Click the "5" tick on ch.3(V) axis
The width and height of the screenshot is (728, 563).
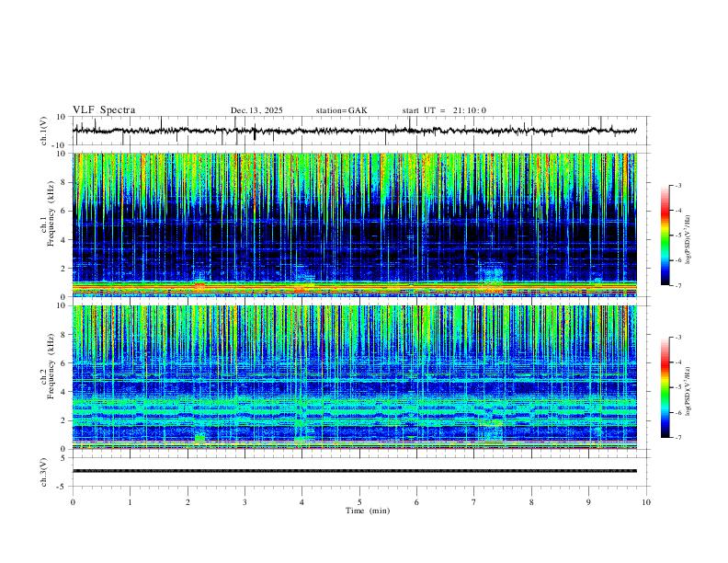tap(63, 458)
